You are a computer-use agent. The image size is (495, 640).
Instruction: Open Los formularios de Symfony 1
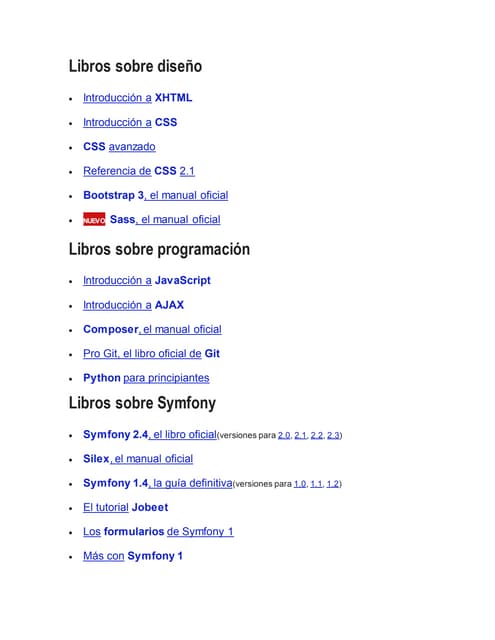158,531
